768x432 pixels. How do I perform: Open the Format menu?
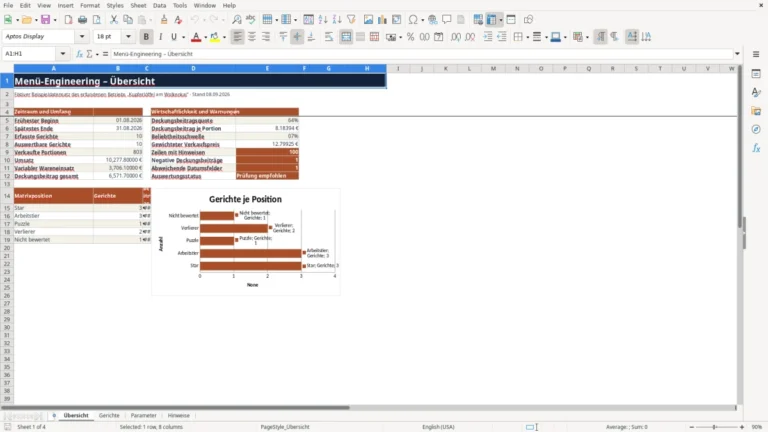(90, 5)
